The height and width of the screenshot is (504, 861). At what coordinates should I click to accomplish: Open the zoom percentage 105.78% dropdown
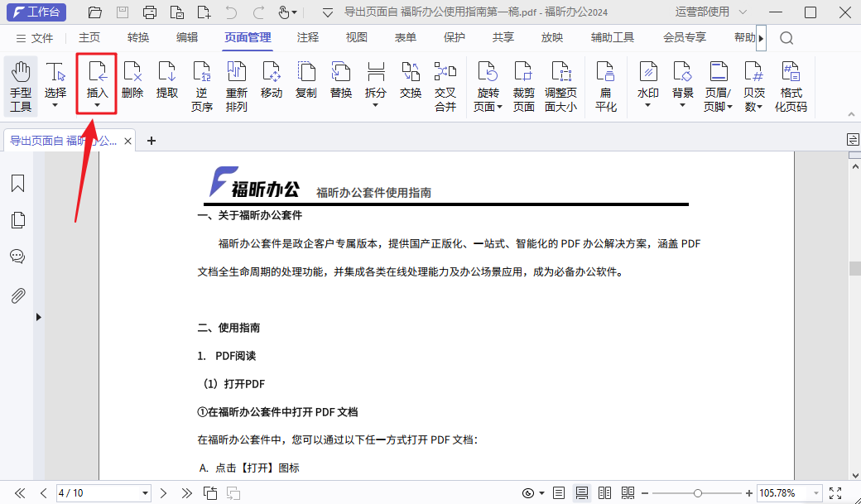[x=816, y=493]
